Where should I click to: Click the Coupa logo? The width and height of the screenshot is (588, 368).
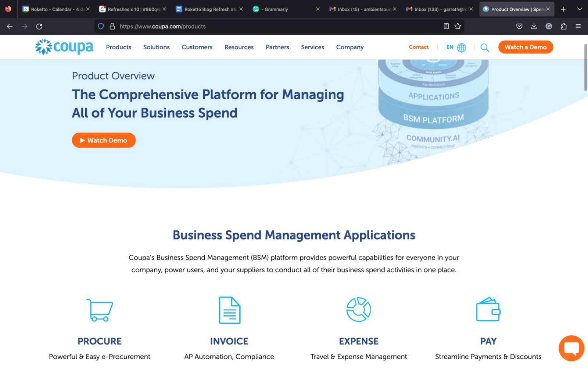click(63, 47)
